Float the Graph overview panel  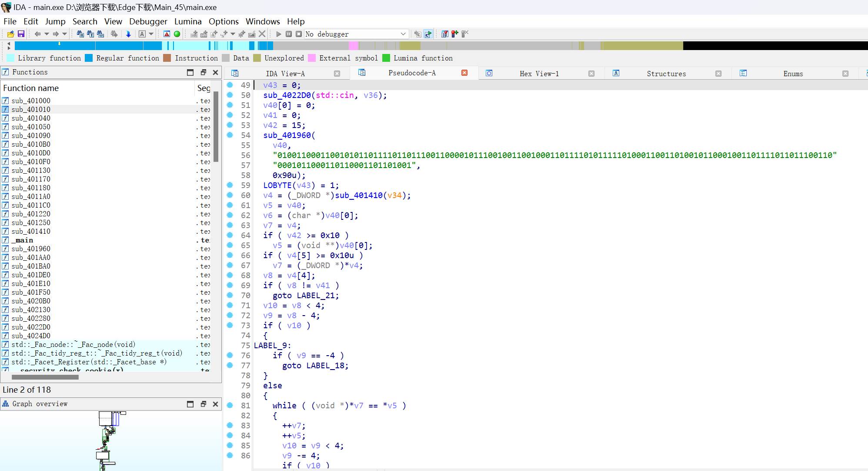(203, 404)
